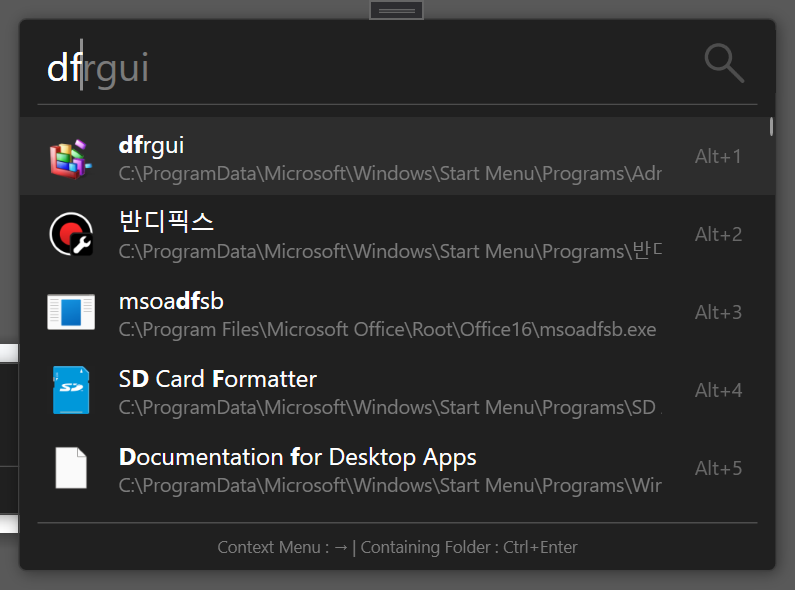Viewport: 795px width, 590px height.
Task: Click the Context Menu hint text
Action: (282, 547)
